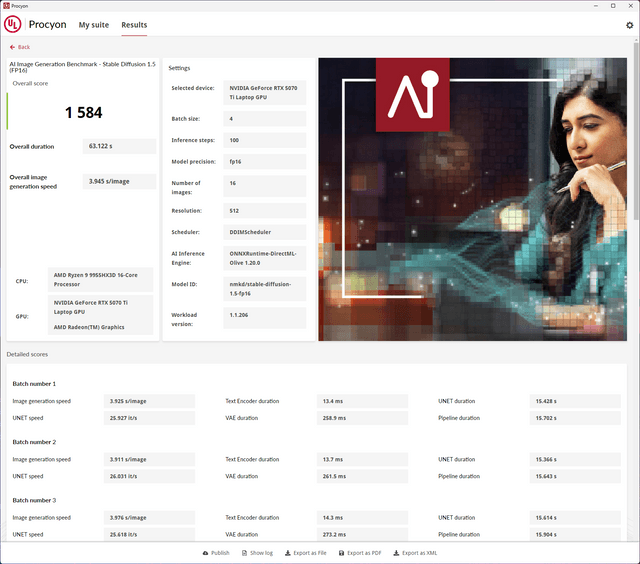
Task: Click the overall score 1 584
Action: 84,113
